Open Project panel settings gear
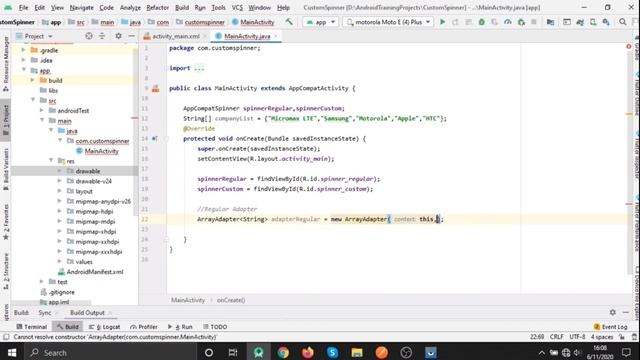Image resolution: width=640 pixels, height=360 pixels. pos(118,36)
